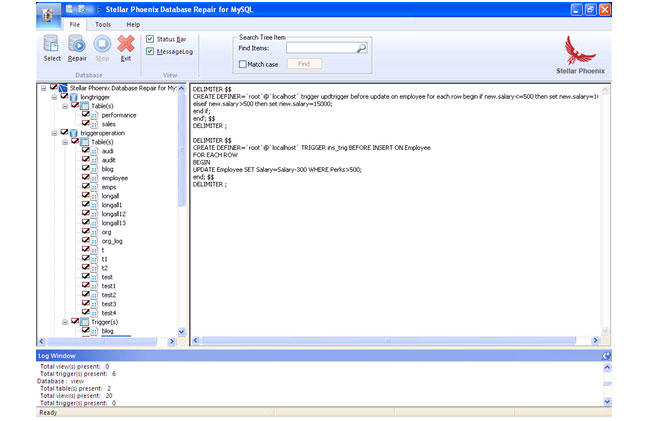
Task: Select the t2 table in the tree
Action: click(104, 268)
